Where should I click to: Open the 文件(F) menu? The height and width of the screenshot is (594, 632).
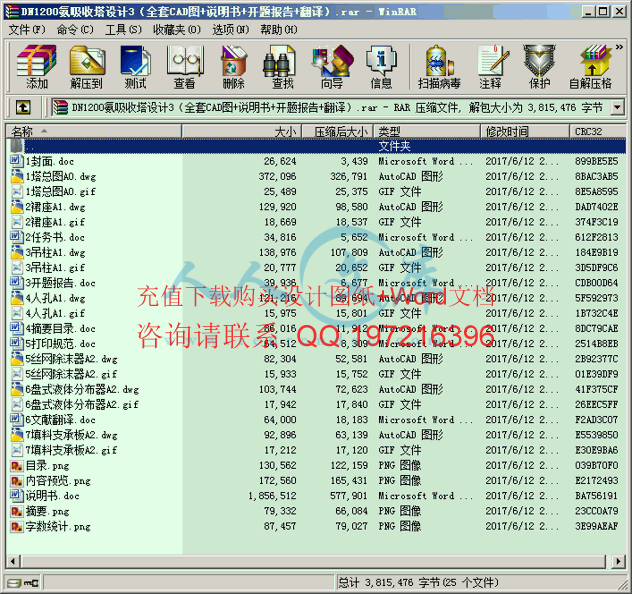[27, 30]
